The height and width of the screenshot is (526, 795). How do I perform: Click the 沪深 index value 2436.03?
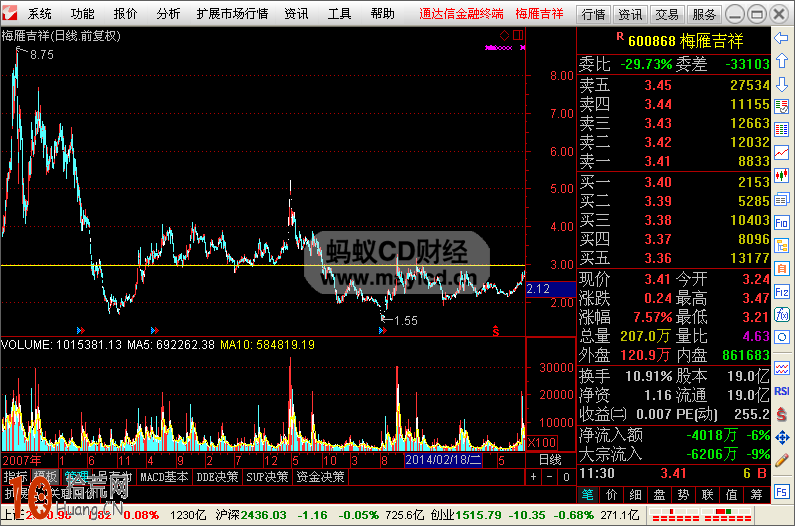pyautogui.click(x=263, y=515)
